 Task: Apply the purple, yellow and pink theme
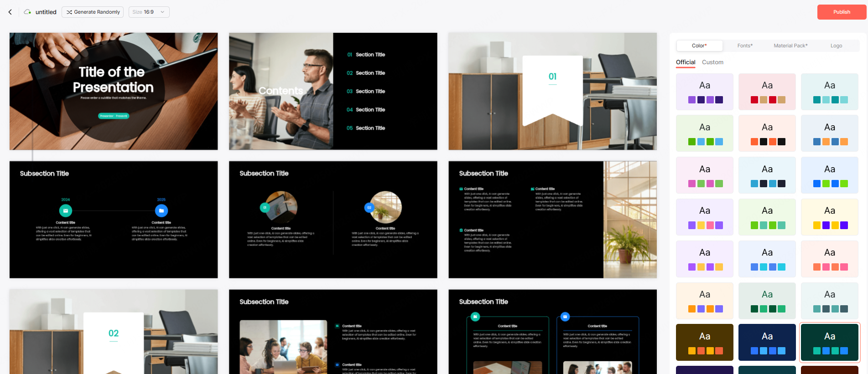tap(705, 217)
